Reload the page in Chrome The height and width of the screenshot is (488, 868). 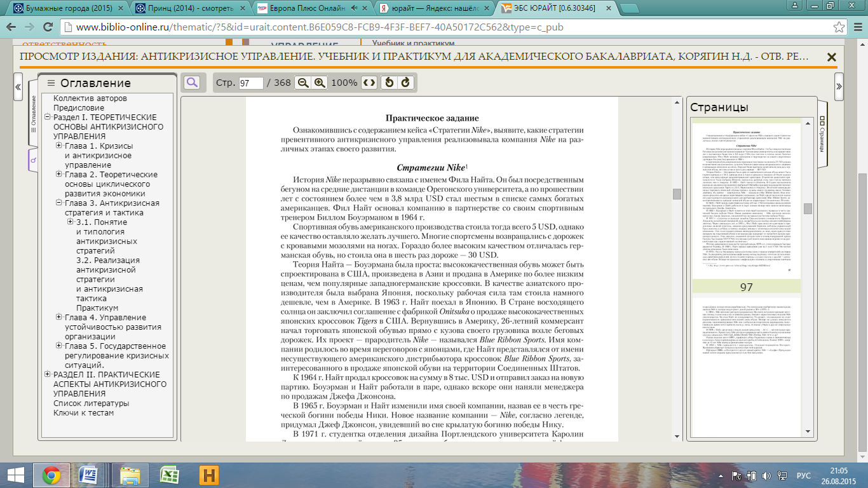pos(48,28)
